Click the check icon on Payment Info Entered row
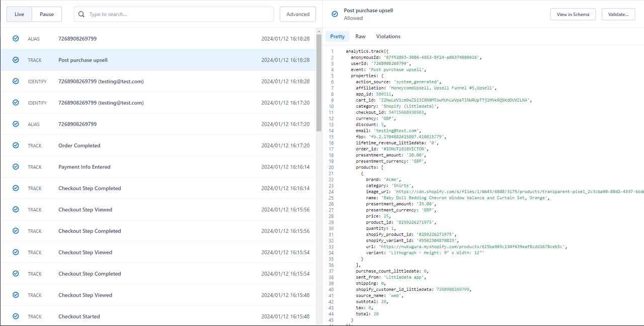The image size is (644, 326). [16, 167]
